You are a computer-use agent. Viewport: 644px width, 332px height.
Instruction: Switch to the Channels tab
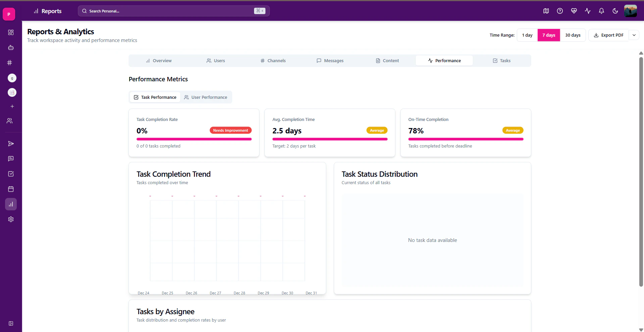tap(273, 60)
